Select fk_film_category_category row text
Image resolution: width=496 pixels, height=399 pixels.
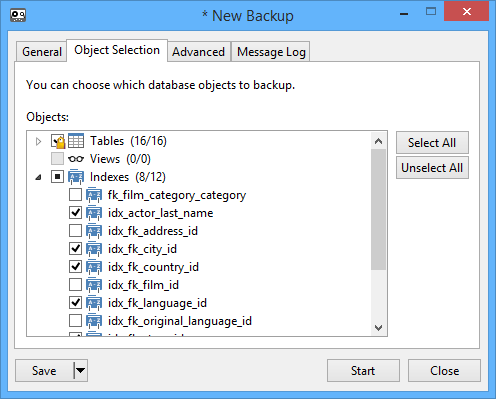pyautogui.click(x=177, y=195)
